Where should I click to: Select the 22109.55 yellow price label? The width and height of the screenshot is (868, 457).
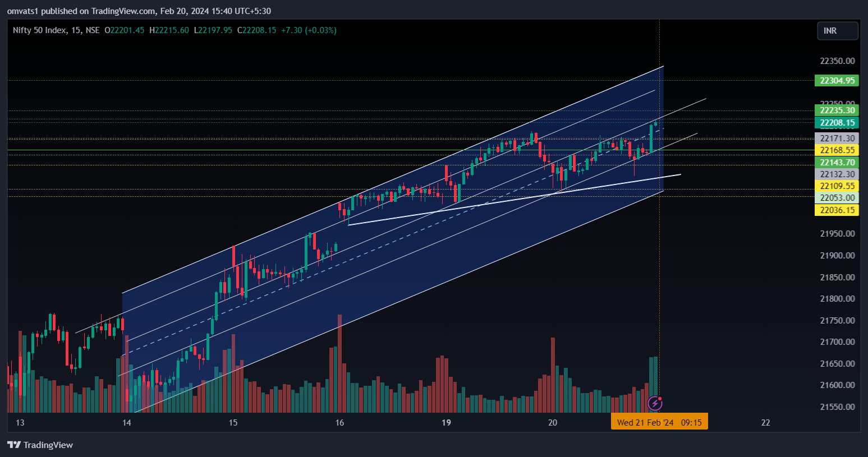tap(837, 186)
